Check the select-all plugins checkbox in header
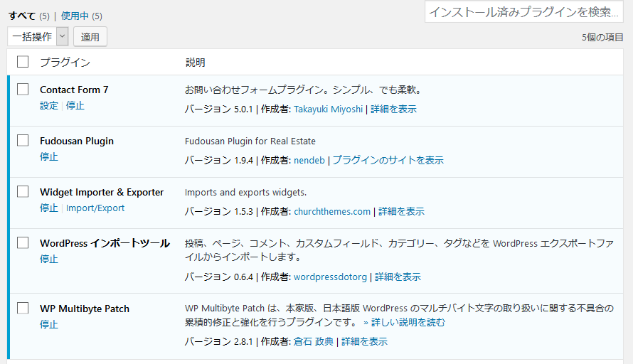Image resolution: width=633 pixels, height=364 pixels. tap(23, 62)
